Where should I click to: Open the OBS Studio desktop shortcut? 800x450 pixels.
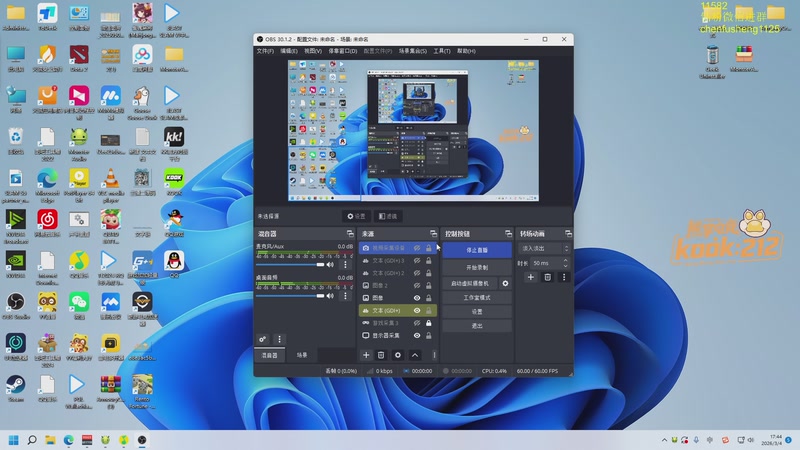(x=16, y=306)
